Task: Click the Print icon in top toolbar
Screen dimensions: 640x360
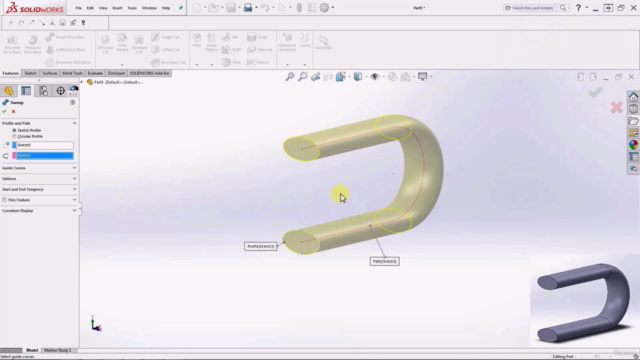Action: pos(248,7)
